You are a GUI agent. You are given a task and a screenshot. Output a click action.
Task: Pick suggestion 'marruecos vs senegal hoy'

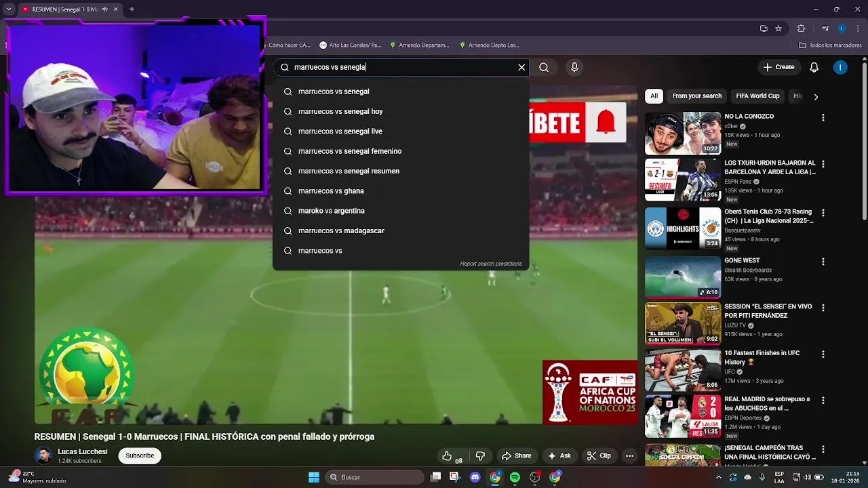click(401, 111)
